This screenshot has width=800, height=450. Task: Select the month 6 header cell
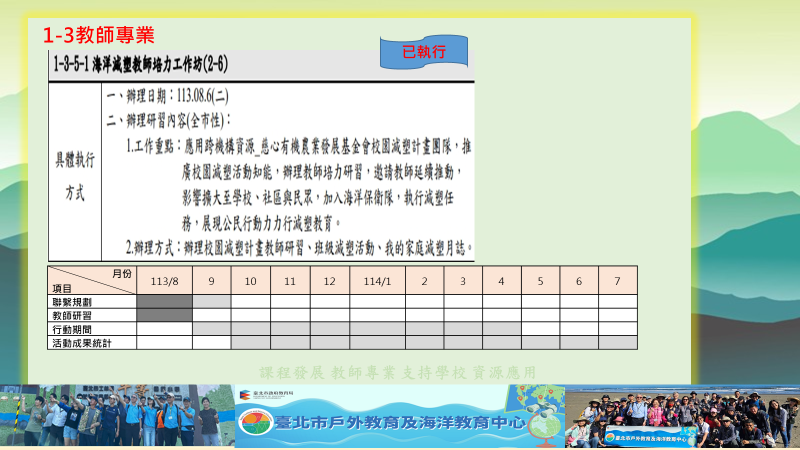[579, 281]
